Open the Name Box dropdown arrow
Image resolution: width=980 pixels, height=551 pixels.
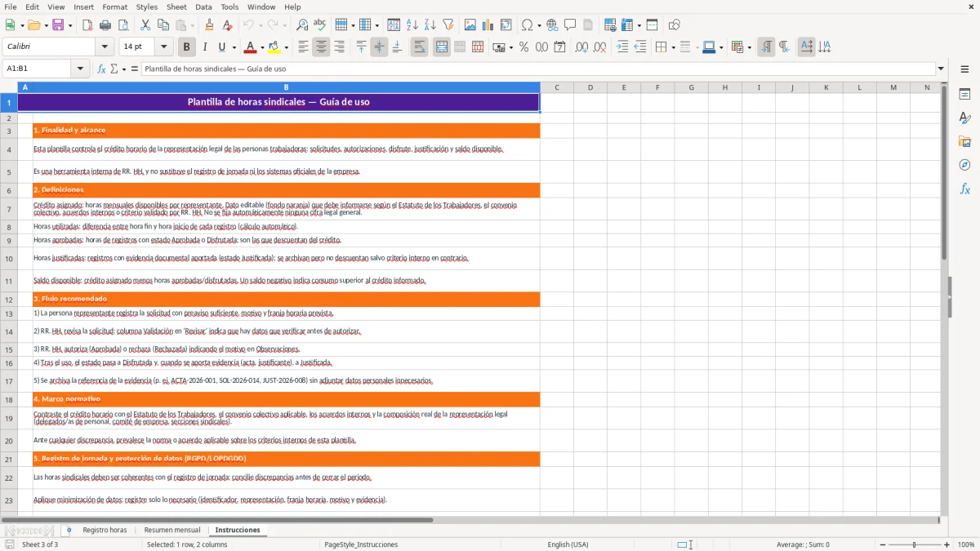click(80, 69)
